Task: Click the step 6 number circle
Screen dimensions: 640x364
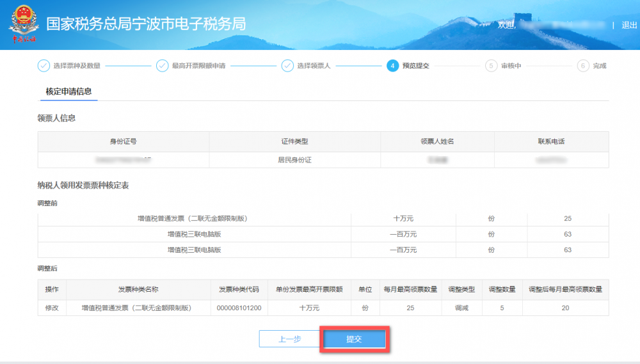Action: point(582,66)
